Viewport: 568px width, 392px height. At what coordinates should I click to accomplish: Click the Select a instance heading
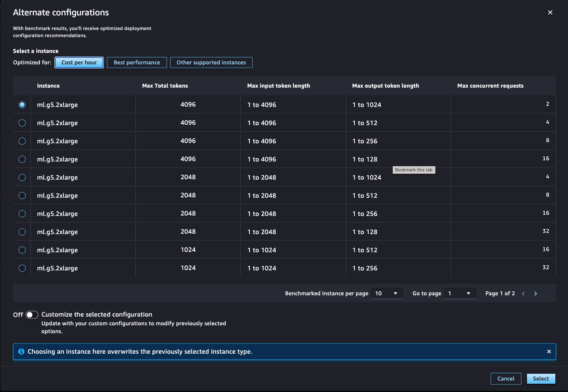pos(36,51)
